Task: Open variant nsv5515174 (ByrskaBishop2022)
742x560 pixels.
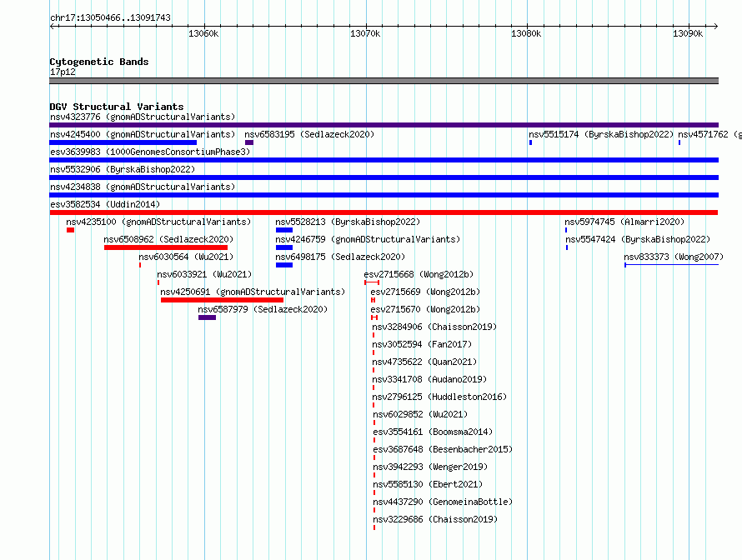Action: 601,134
